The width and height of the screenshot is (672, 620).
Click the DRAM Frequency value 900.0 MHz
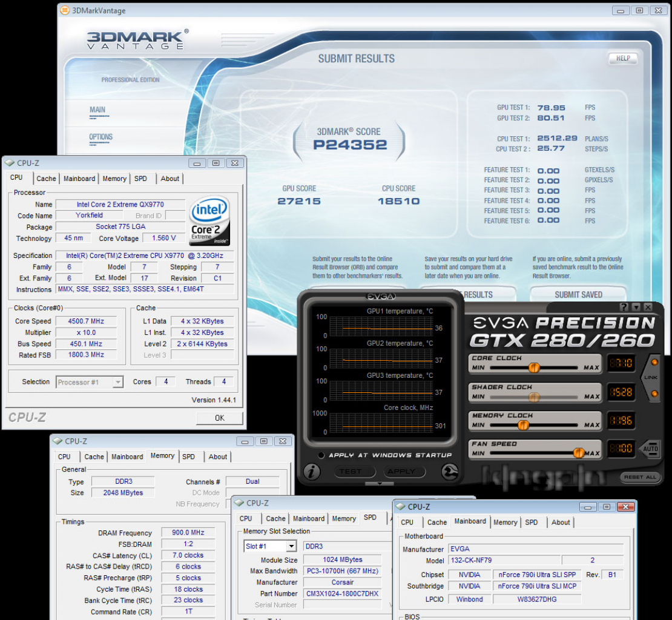pos(188,532)
